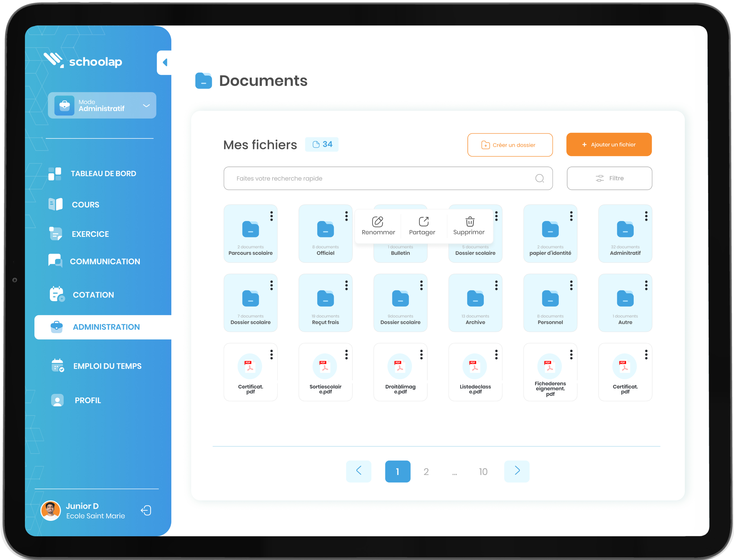Open the Tableau de bord menu item
The image size is (734, 560).
[103, 173]
